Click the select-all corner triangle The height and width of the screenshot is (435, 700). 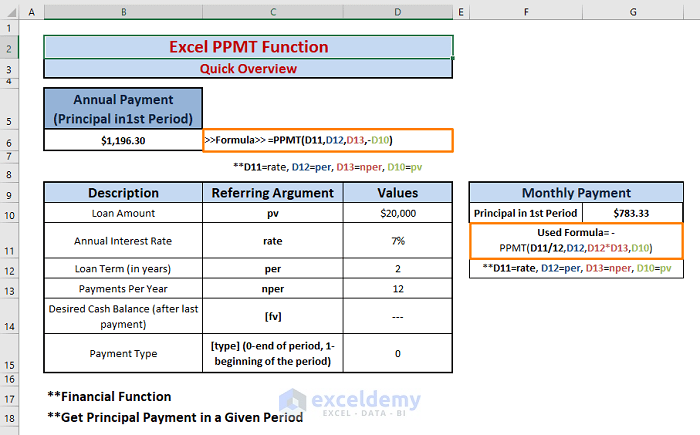(11, 12)
